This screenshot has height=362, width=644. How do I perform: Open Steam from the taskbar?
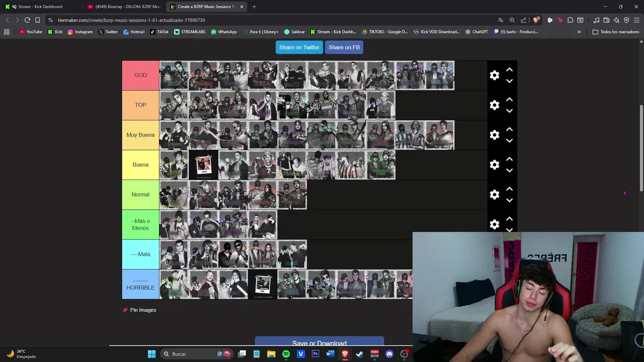pos(360,354)
